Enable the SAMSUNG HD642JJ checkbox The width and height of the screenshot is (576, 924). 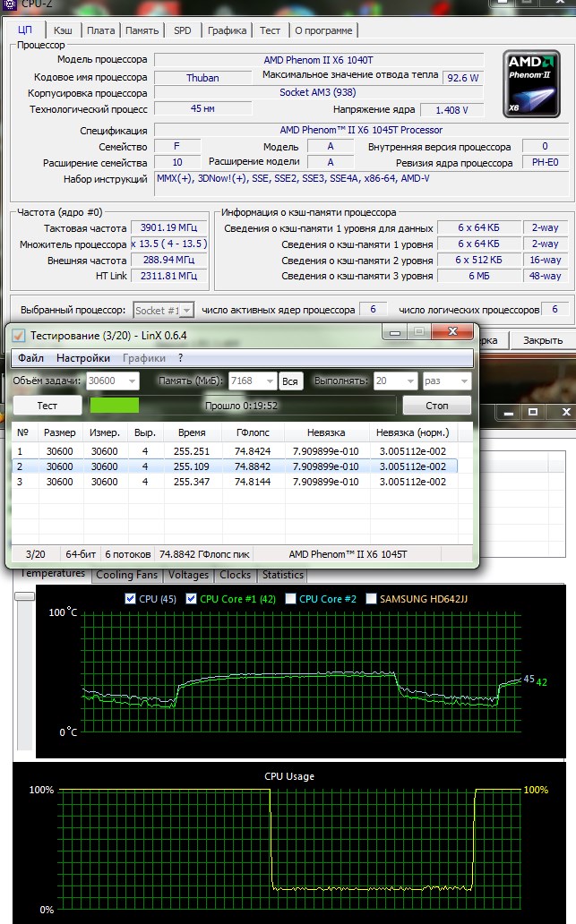pyautogui.click(x=371, y=599)
